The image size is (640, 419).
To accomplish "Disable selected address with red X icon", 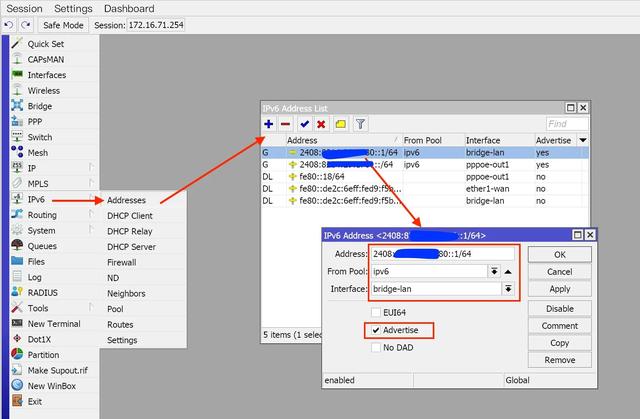I will [321, 124].
